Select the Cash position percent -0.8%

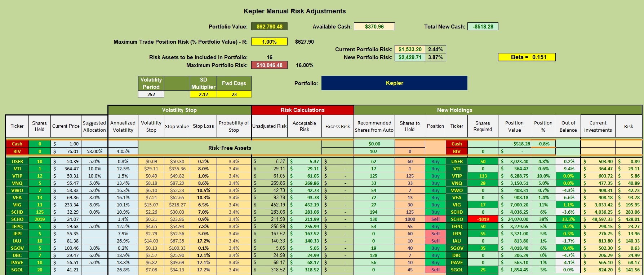tap(543, 144)
